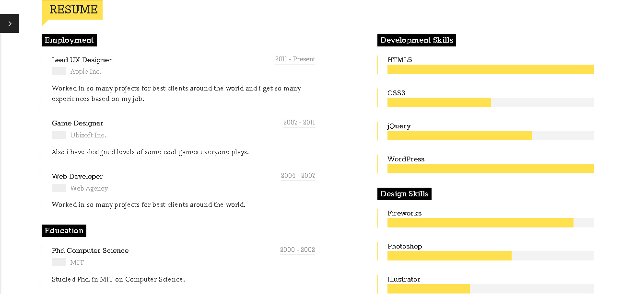644x294 pixels.
Task: Click the HTML5 skill progress bar
Action: coord(491,69)
